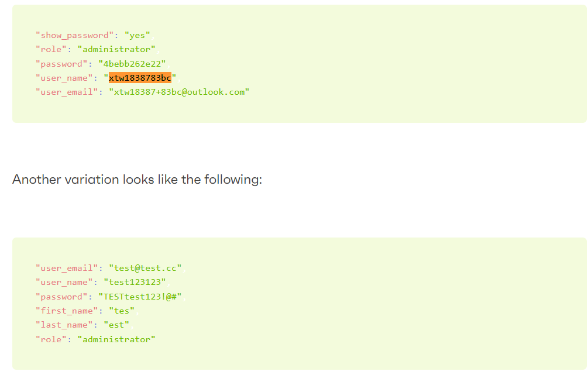Click "administrator" value in the second code block
588x375 pixels.
116,339
